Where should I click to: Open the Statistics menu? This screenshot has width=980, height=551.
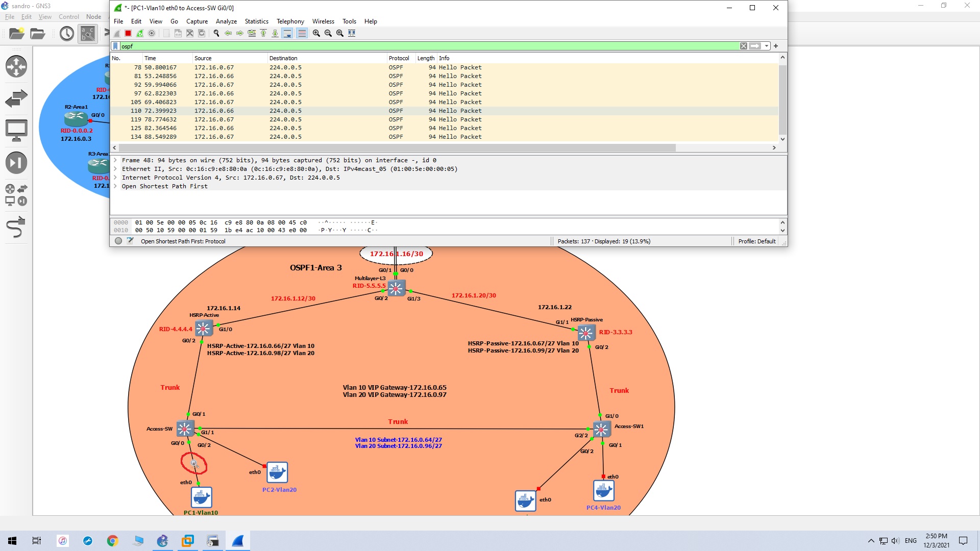(x=256, y=21)
